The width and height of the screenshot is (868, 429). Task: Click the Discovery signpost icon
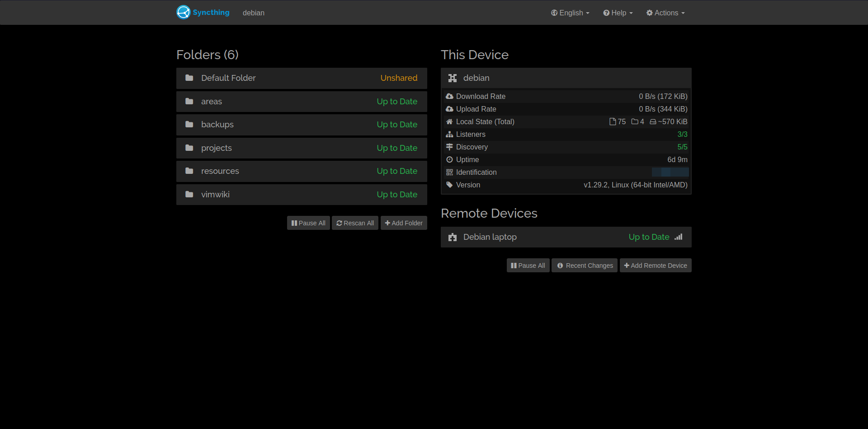click(449, 147)
